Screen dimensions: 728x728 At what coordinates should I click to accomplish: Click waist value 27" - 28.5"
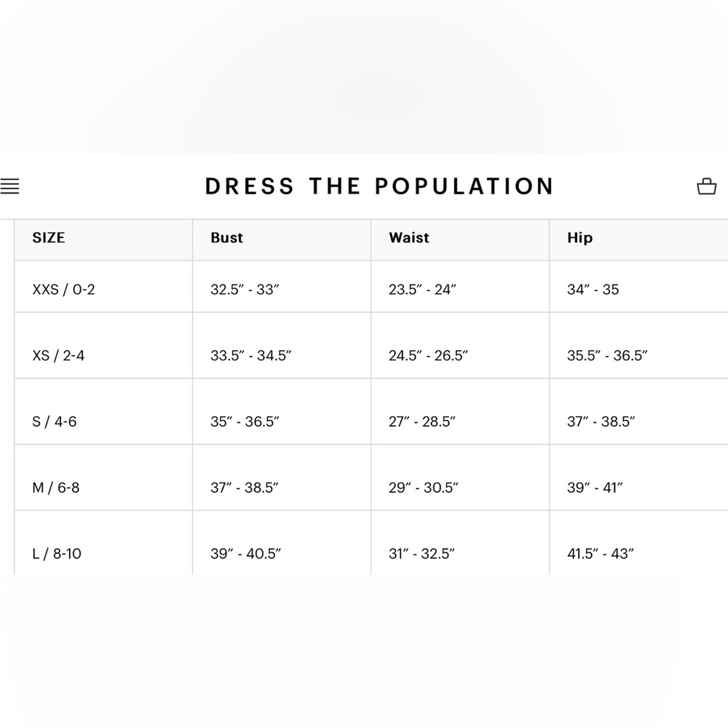click(422, 422)
